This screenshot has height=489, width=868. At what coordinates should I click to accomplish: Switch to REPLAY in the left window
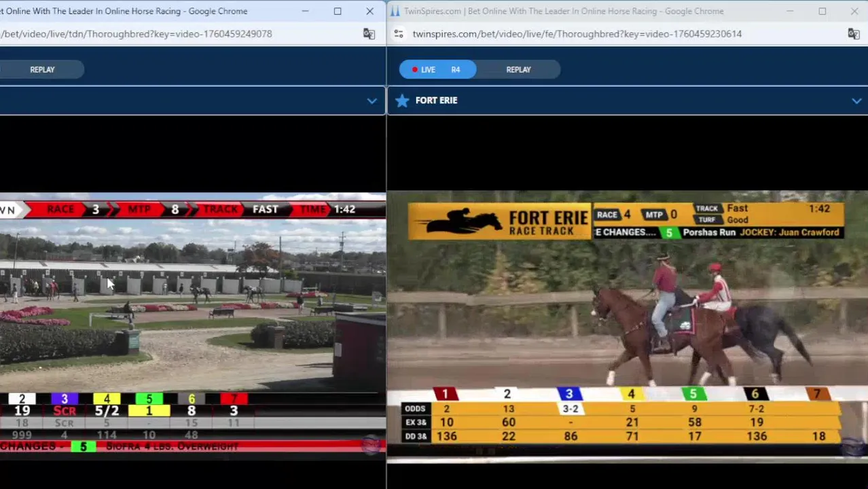pyautogui.click(x=42, y=69)
